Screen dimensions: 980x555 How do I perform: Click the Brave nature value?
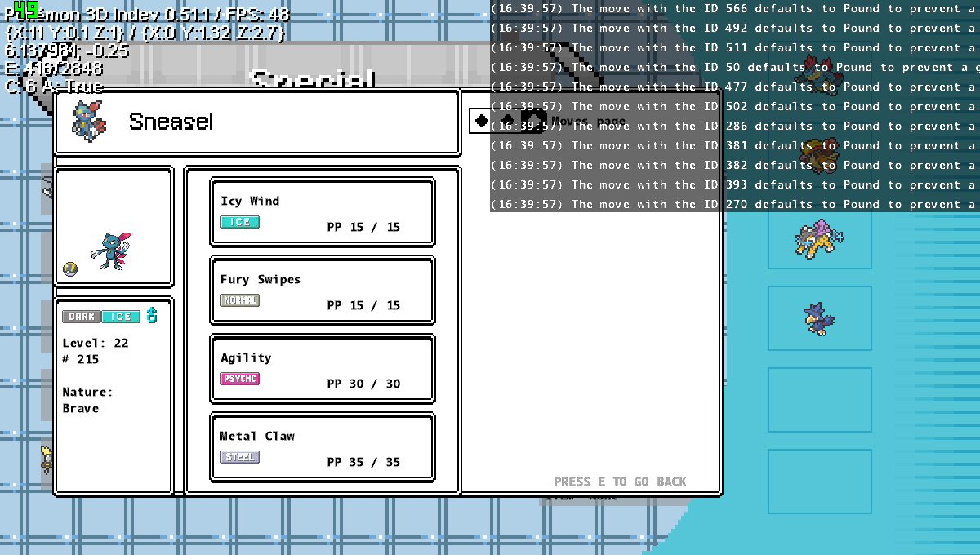click(81, 408)
